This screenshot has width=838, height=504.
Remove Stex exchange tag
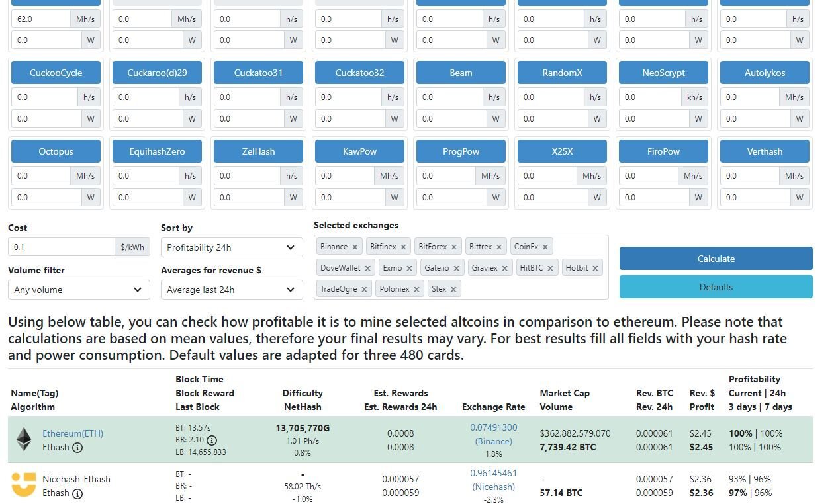click(453, 290)
